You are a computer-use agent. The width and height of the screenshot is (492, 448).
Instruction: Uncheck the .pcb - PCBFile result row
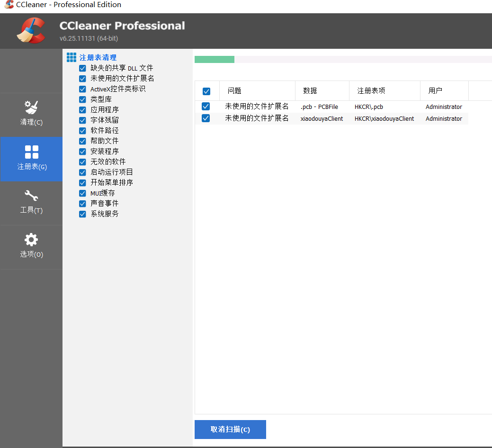click(206, 107)
